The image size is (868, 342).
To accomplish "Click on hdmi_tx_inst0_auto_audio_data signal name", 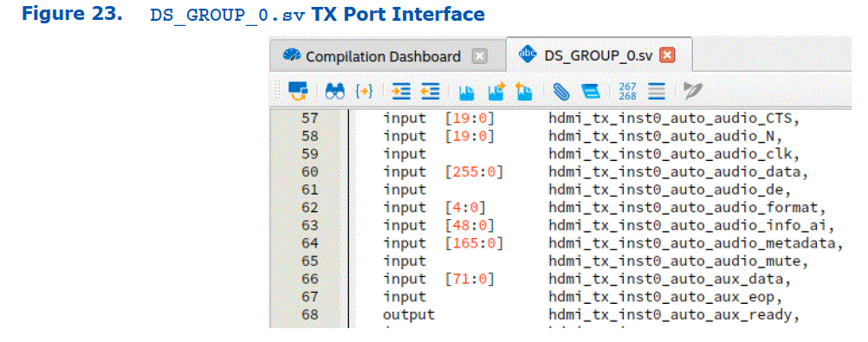I will pos(677,171).
